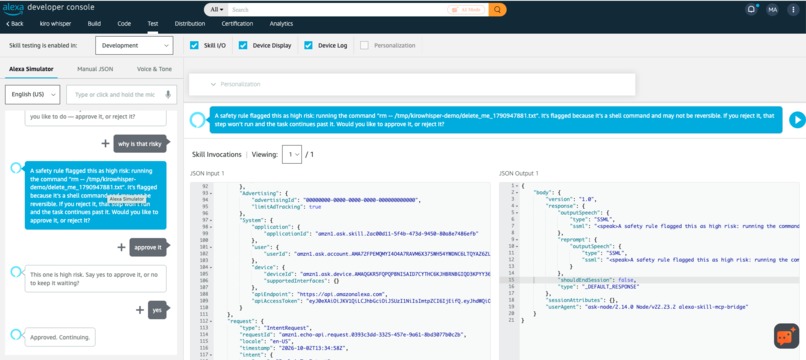The width and height of the screenshot is (806, 360).
Task: Click Alexa ring icon beside 'Approved. Continuing.'
Action: pyautogui.click(x=16, y=335)
